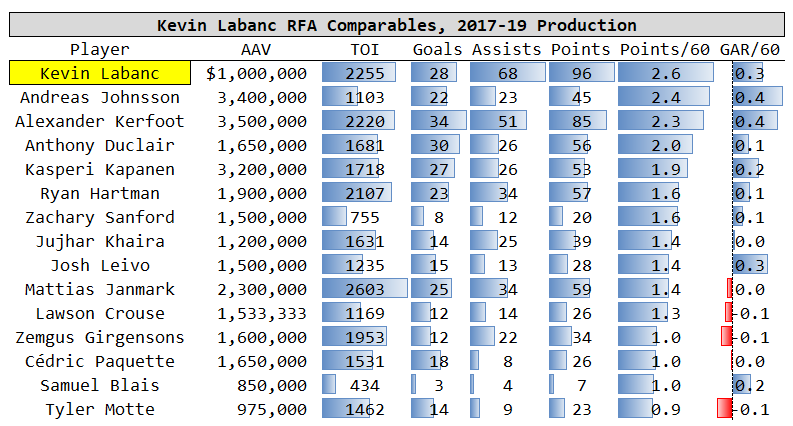
Task: Select Josh Leivo's GAR/60 value 0.3
Action: click(750, 266)
